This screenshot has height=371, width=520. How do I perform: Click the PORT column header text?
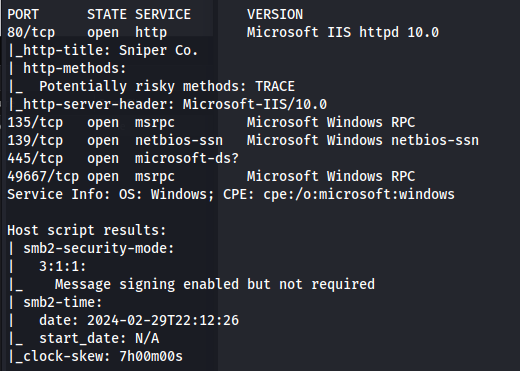click(x=23, y=14)
